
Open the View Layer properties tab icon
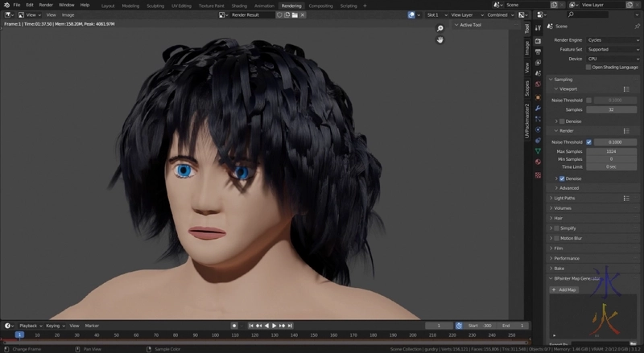538,63
